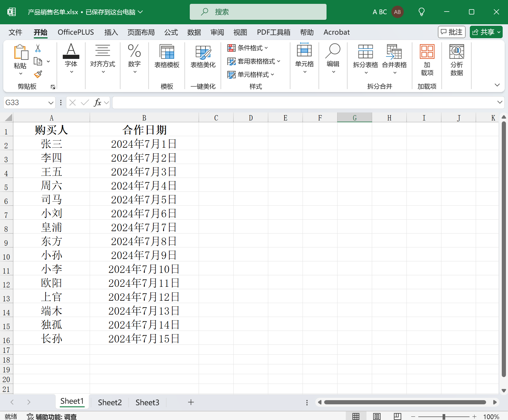Click the 批注 comments button
This screenshot has height=420, width=508.
tap(451, 32)
